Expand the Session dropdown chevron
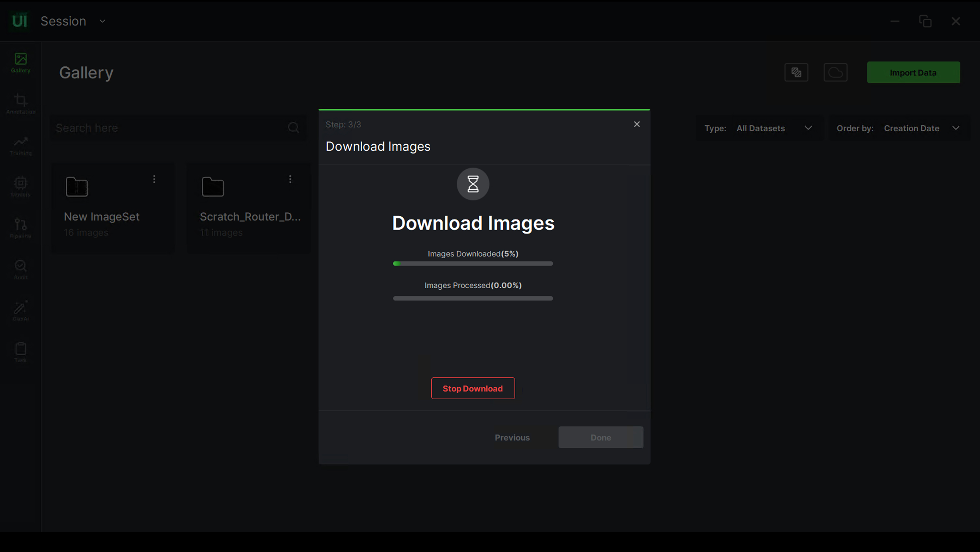The image size is (980, 552). (102, 21)
